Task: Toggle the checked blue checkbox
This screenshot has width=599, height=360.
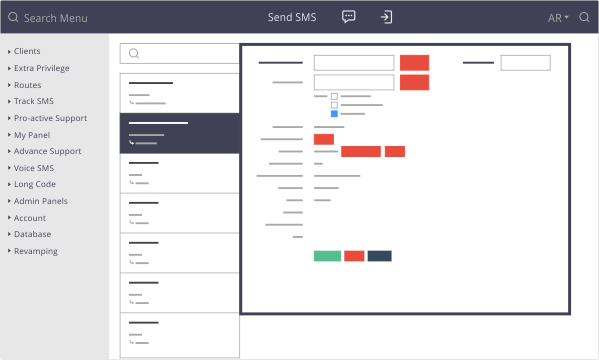Action: point(334,114)
